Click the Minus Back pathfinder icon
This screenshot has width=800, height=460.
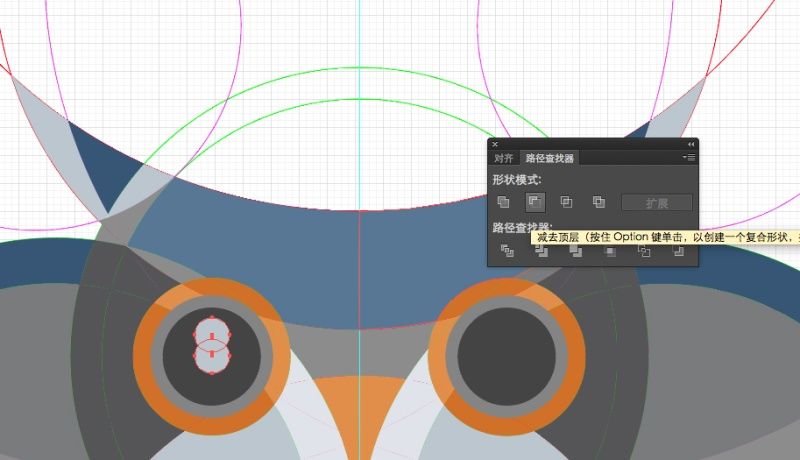678,251
